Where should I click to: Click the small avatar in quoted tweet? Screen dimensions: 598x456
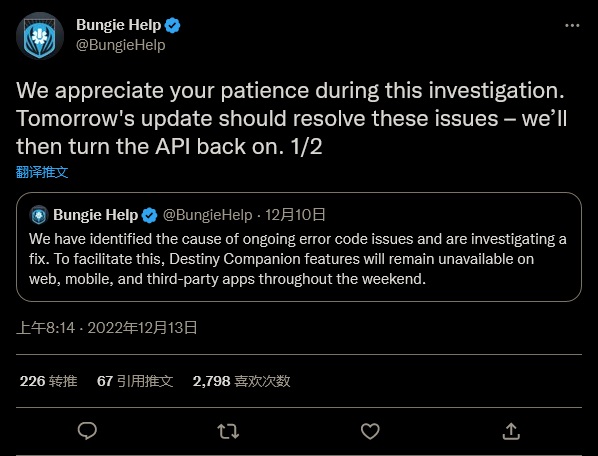39,215
